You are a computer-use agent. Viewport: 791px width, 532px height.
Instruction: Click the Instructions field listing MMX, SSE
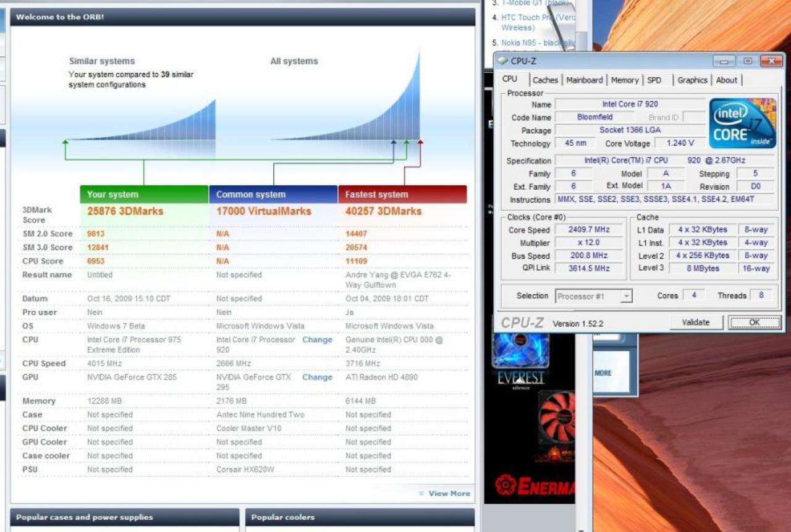click(664, 200)
